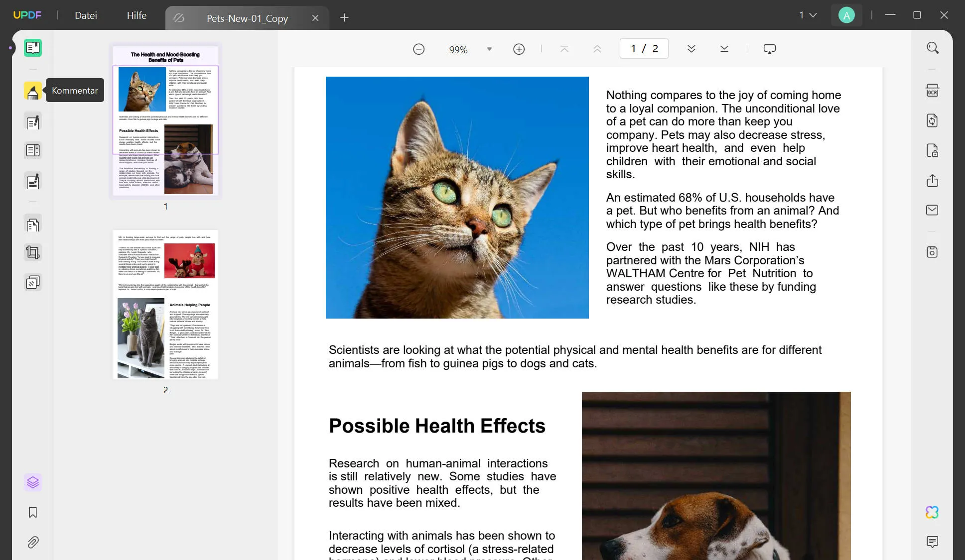
Task: Open the Organize Pages tool
Action: coord(33,150)
